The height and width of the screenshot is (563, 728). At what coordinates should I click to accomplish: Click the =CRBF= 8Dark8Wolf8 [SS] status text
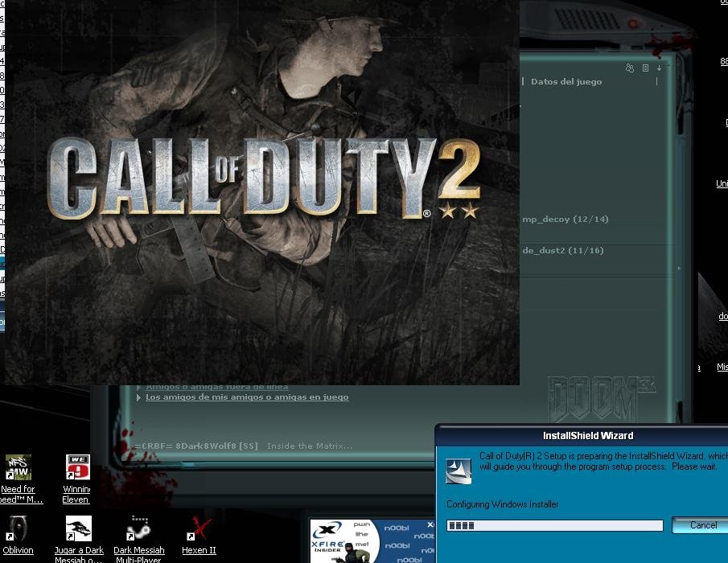tap(196, 446)
